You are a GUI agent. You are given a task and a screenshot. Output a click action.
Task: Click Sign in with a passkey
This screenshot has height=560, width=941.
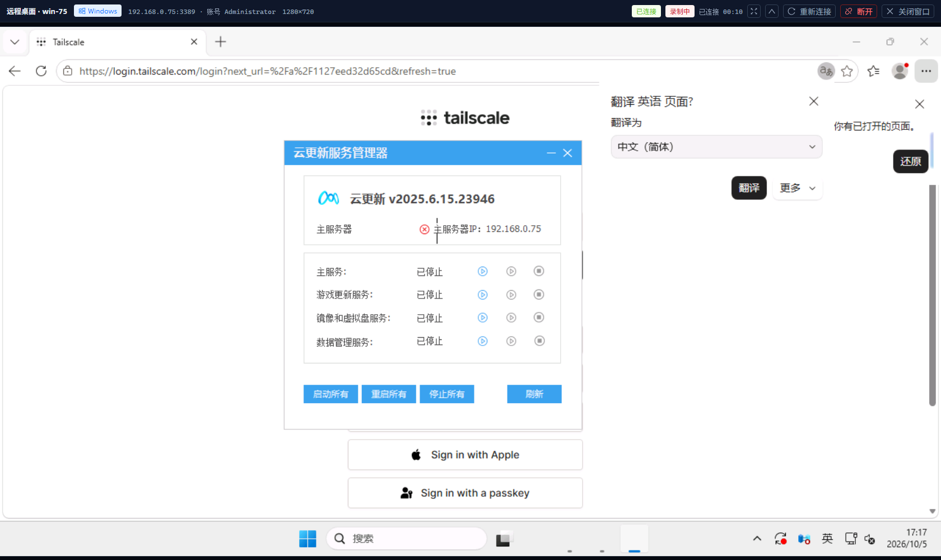[465, 493]
